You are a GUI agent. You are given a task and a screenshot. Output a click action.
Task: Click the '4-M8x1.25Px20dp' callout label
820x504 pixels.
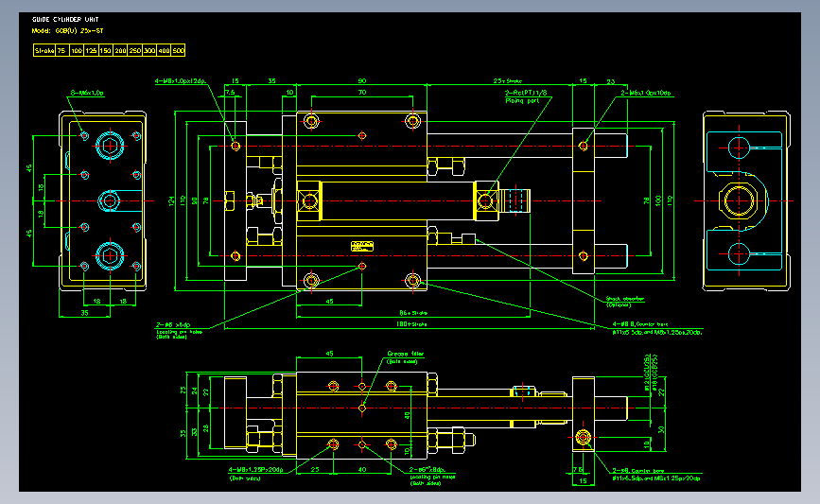[x=255, y=470]
